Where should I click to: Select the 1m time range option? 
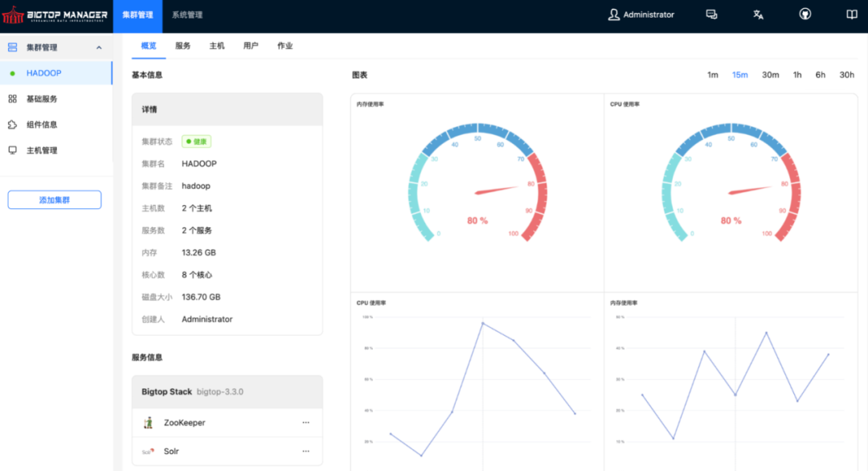click(712, 75)
